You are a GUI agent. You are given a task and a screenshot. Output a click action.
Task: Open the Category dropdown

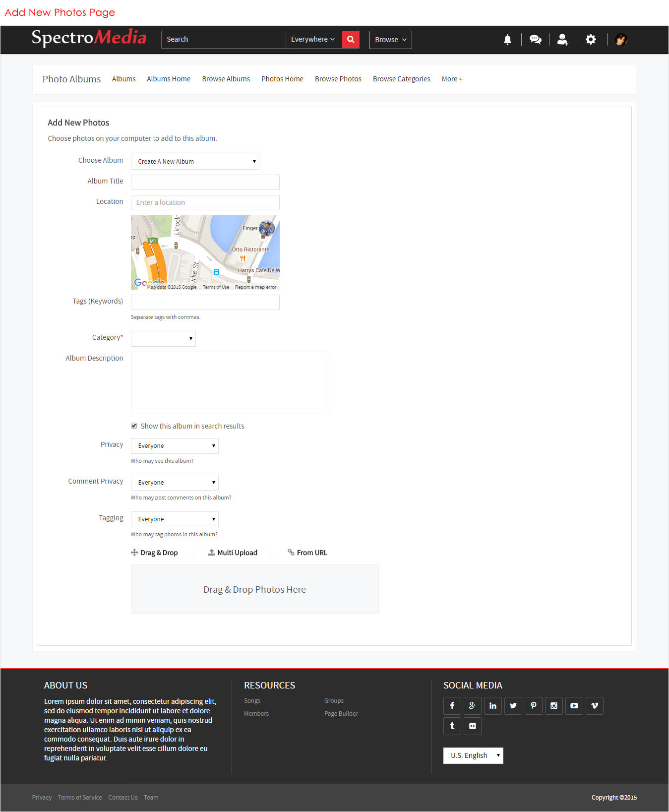[163, 339]
